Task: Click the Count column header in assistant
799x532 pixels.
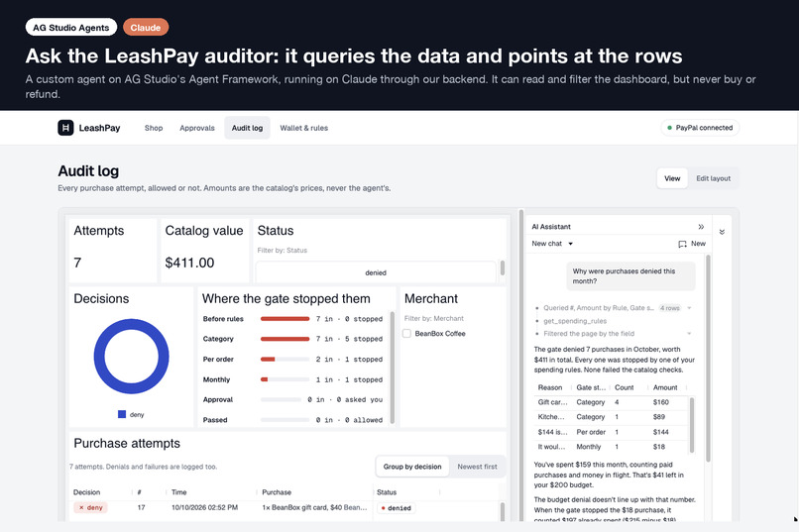Action: 624,387
